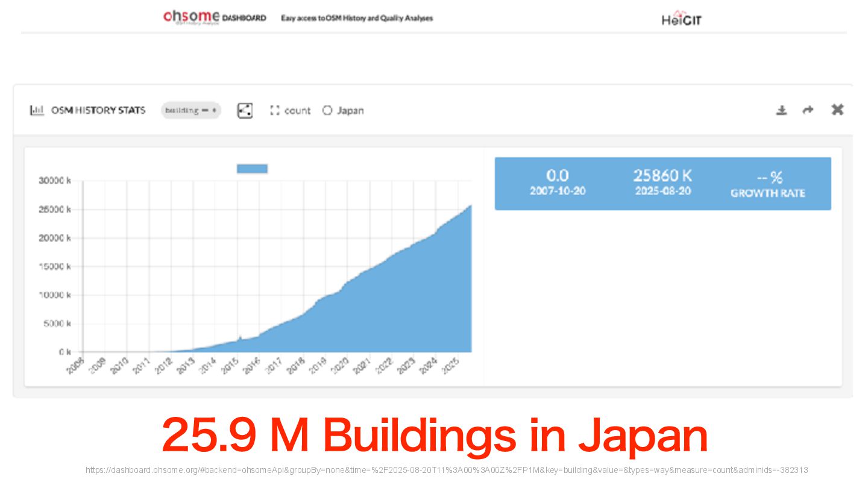Click the Japan region selector
The height and width of the screenshot is (488, 868).
coord(343,110)
